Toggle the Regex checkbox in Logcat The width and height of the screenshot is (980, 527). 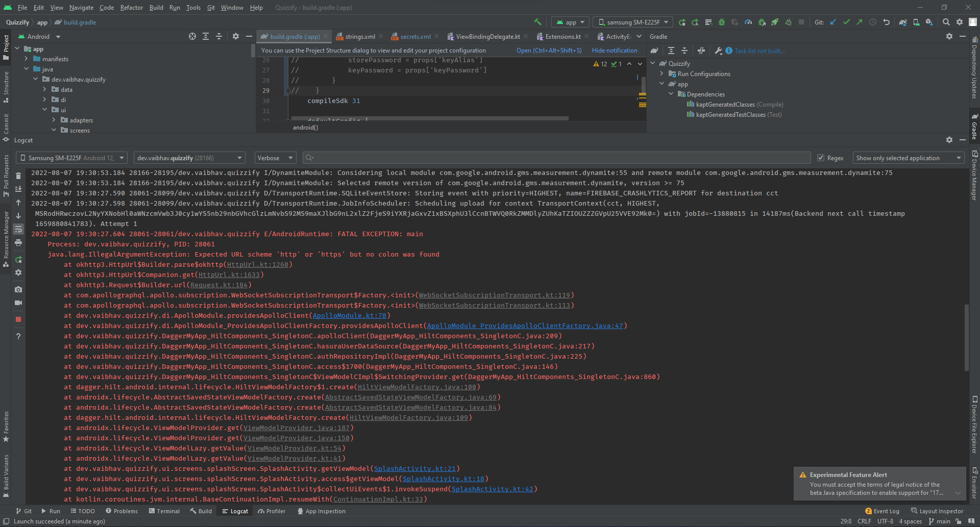click(821, 158)
